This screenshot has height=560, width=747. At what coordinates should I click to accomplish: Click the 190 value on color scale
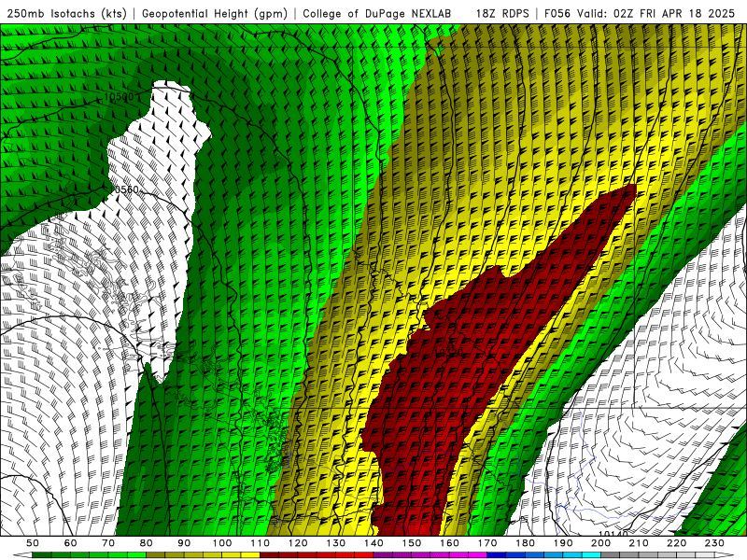point(563,543)
